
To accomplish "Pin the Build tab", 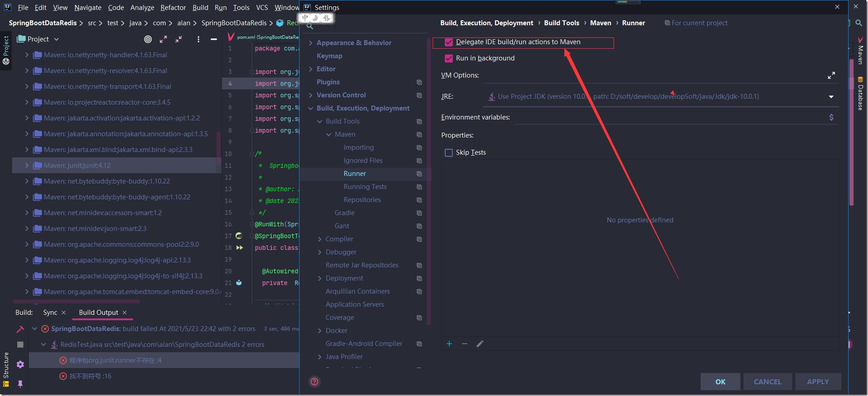I will coord(20,384).
